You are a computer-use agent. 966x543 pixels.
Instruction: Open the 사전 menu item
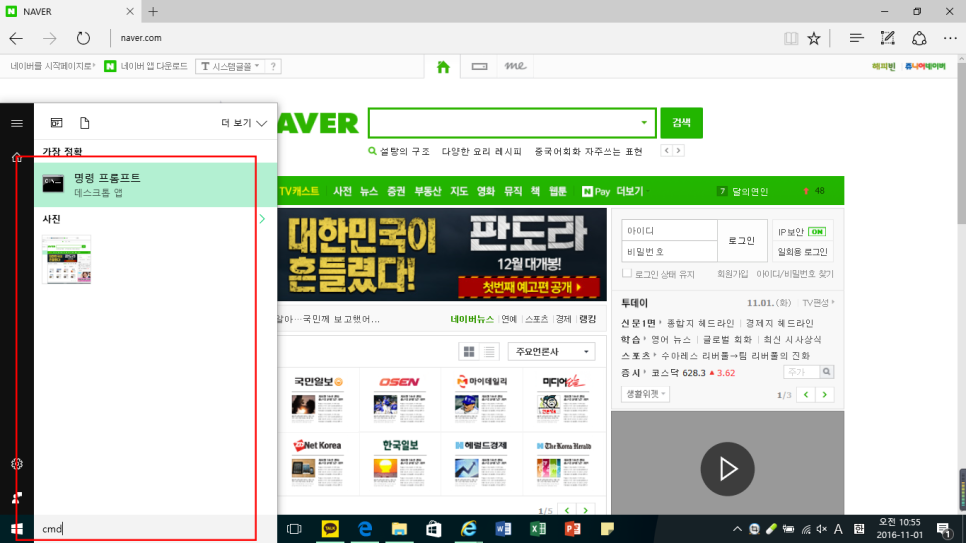pyautogui.click(x=342, y=191)
